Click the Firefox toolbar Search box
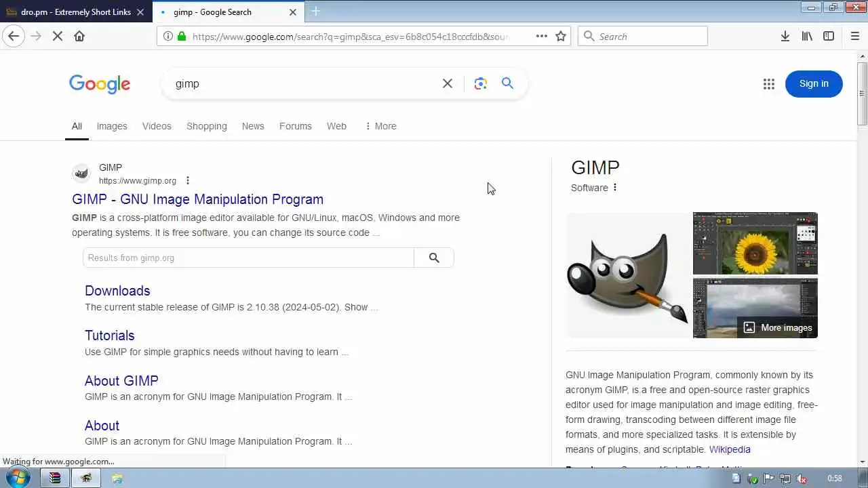 [643, 36]
